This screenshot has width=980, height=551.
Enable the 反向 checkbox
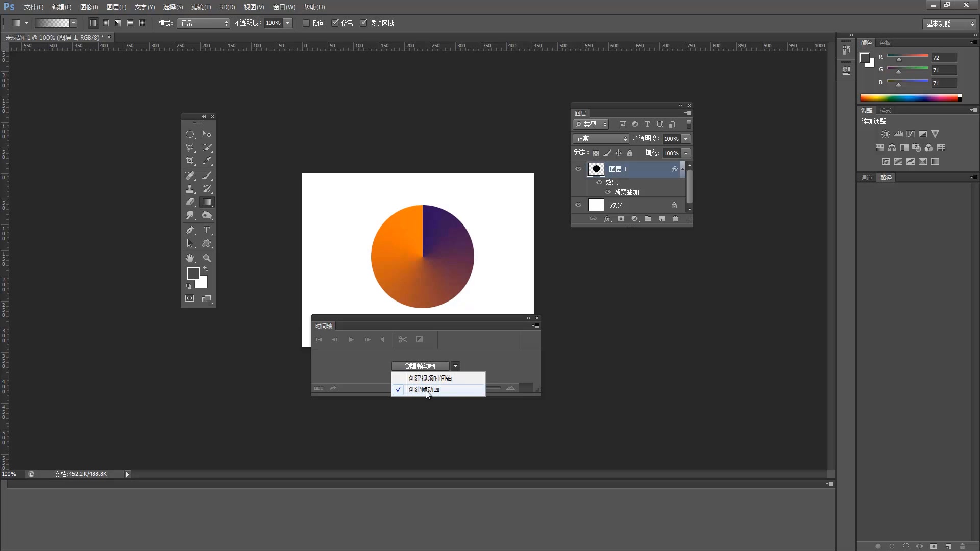point(306,23)
